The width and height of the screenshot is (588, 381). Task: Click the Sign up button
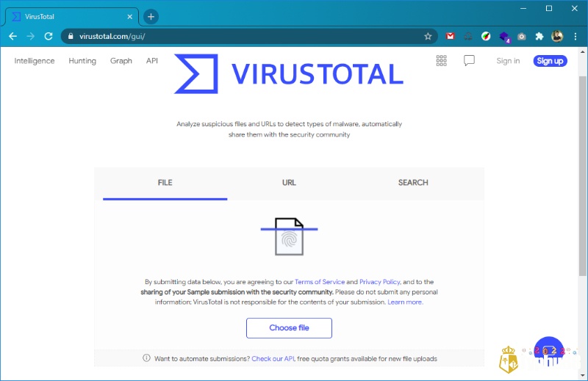coord(550,61)
